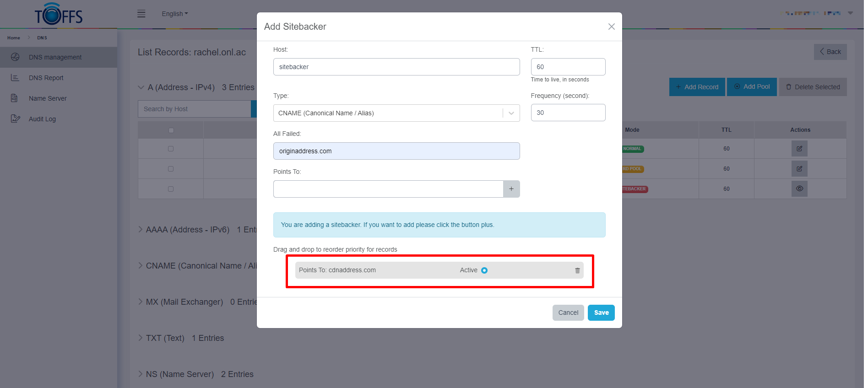Save the sitebacker record
This screenshot has width=868, height=388.
click(x=601, y=313)
